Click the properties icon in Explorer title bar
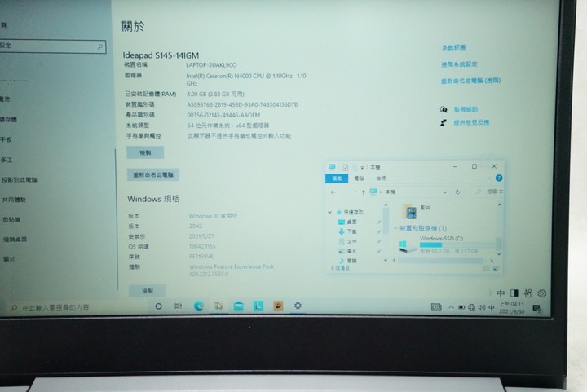The height and width of the screenshot is (392, 587). point(345,167)
